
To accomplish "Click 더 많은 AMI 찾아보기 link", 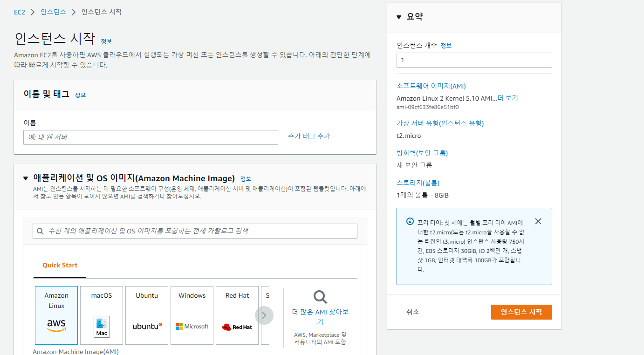I will [320, 317].
